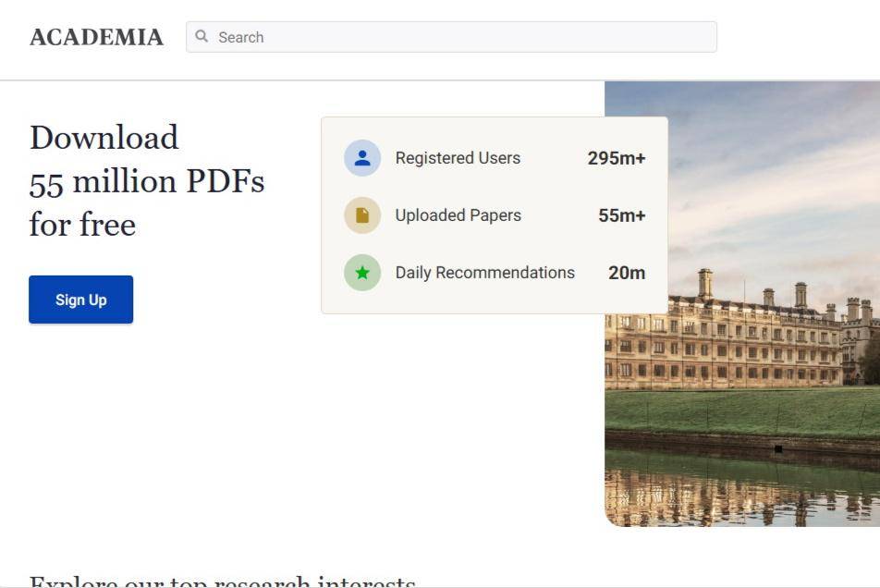The width and height of the screenshot is (880, 588).
Task: Click the "295m+" value
Action: pyautogui.click(x=617, y=158)
